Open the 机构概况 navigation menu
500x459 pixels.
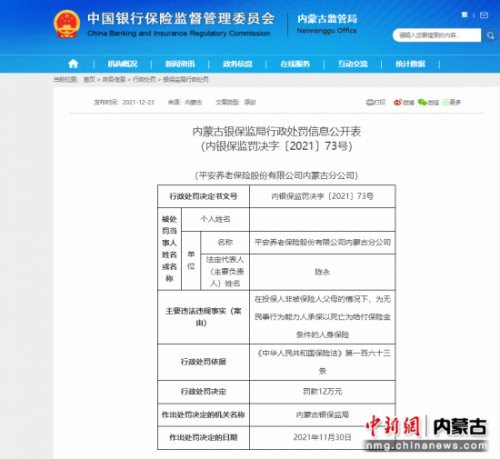coord(122,64)
